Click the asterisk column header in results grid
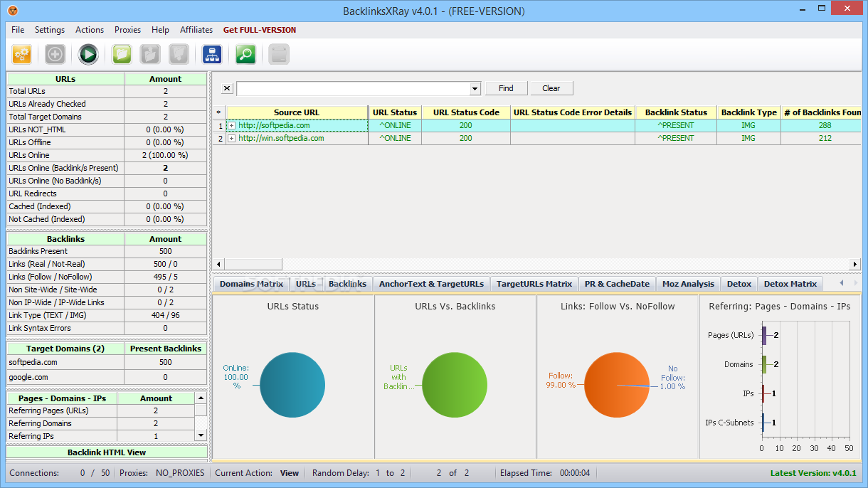Viewport: 868px width, 488px height. [x=218, y=112]
